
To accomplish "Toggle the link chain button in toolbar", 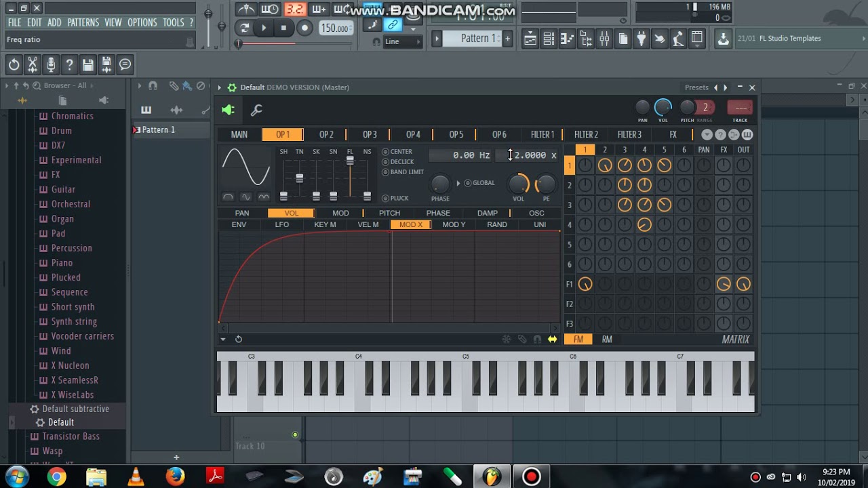I will tap(393, 25).
